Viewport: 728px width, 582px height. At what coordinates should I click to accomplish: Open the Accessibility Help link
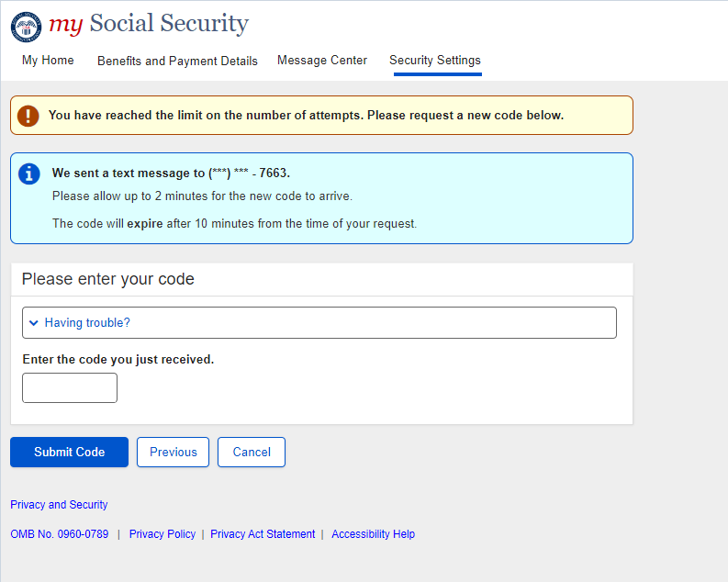tap(373, 534)
